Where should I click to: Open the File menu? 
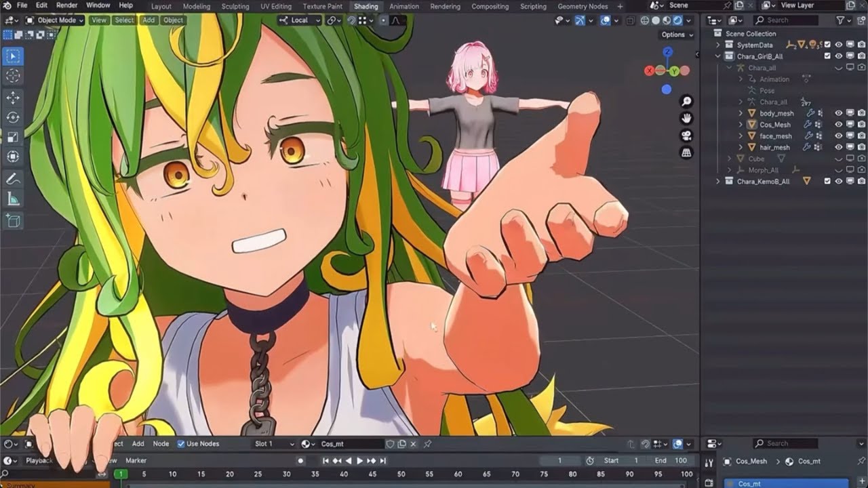point(22,5)
